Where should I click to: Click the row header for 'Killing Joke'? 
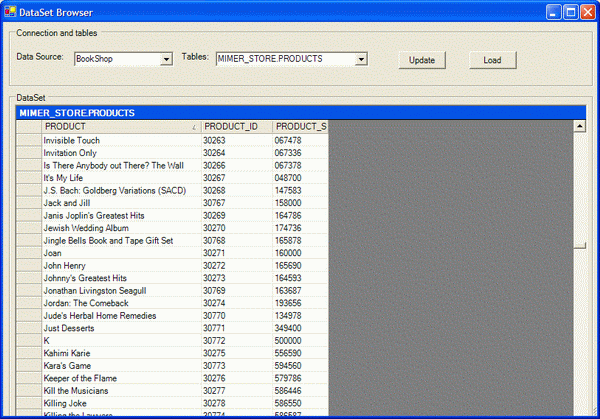coord(29,403)
